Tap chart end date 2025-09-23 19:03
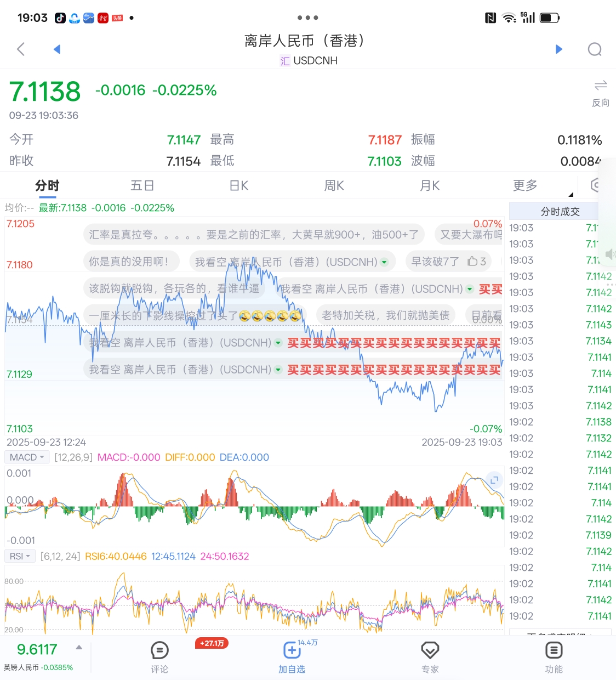 461,442
